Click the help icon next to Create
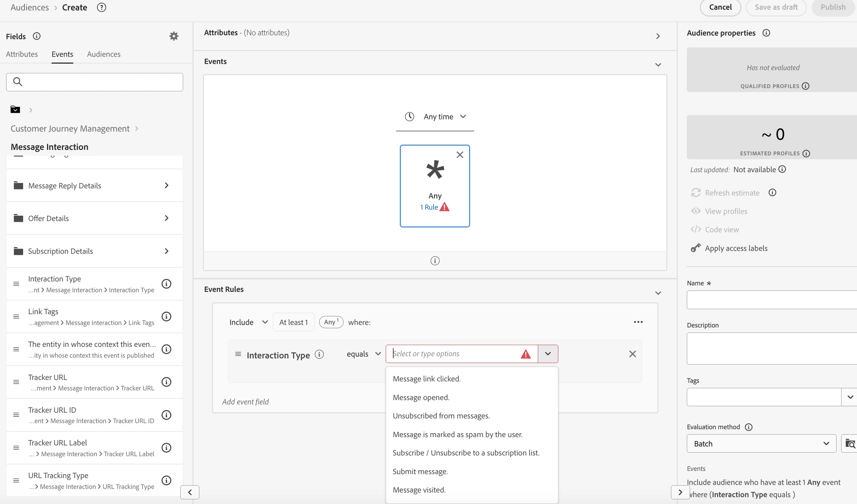The width and height of the screenshot is (857, 504). click(x=101, y=8)
